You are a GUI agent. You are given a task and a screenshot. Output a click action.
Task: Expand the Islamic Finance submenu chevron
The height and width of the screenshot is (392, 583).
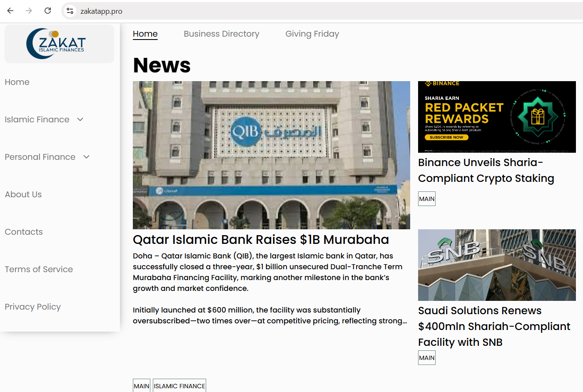pos(80,119)
